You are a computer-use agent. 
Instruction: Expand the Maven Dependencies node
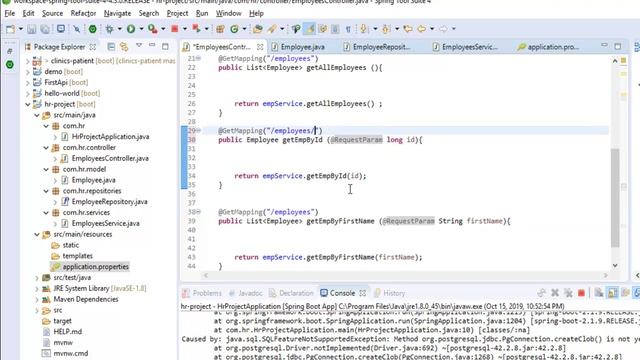point(37,300)
